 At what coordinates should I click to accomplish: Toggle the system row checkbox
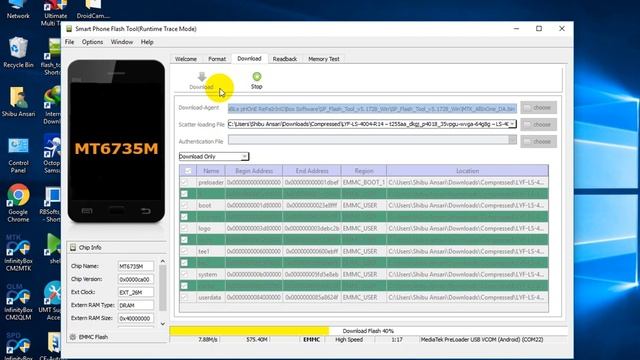click(x=184, y=274)
